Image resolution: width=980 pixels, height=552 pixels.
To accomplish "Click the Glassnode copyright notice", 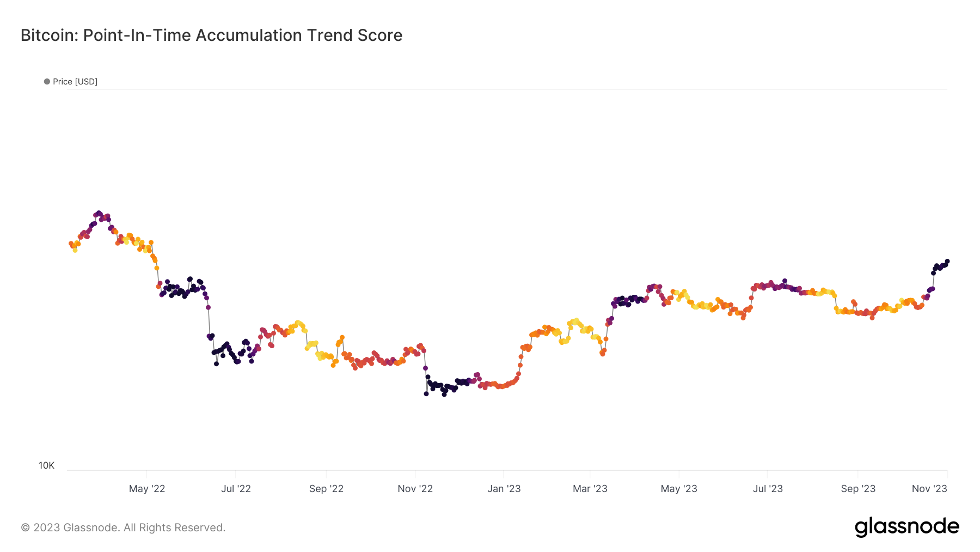I will [x=123, y=527].
